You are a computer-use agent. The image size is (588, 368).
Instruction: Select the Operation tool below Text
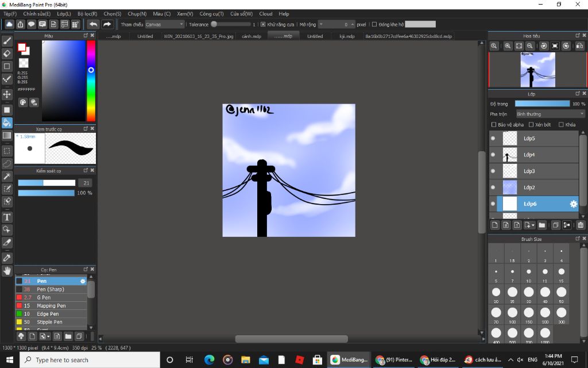tap(7, 230)
